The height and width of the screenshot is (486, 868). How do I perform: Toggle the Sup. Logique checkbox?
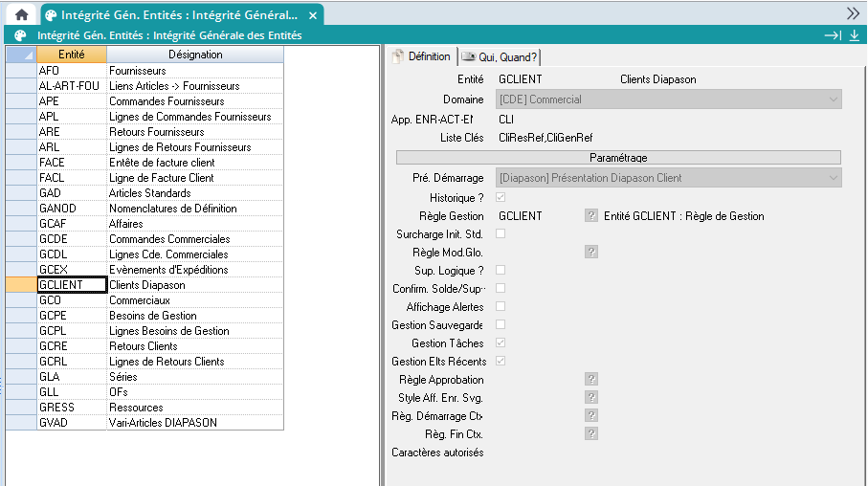point(501,270)
